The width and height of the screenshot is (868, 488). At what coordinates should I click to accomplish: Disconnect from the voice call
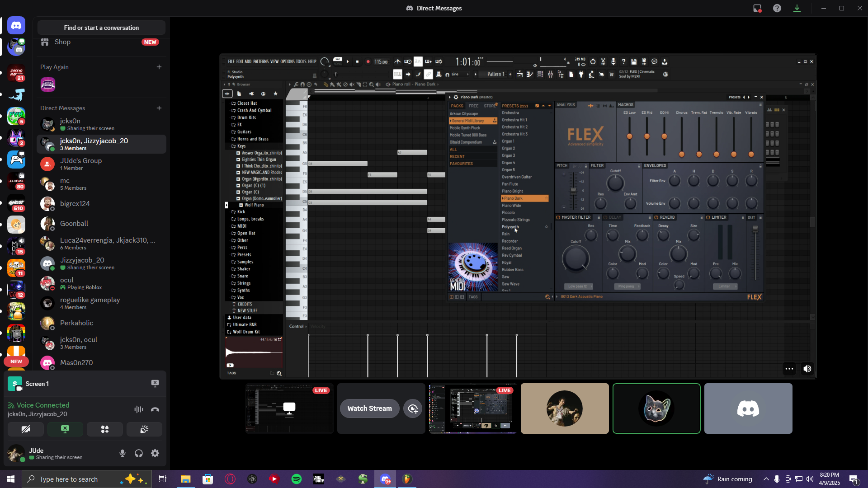point(155,409)
